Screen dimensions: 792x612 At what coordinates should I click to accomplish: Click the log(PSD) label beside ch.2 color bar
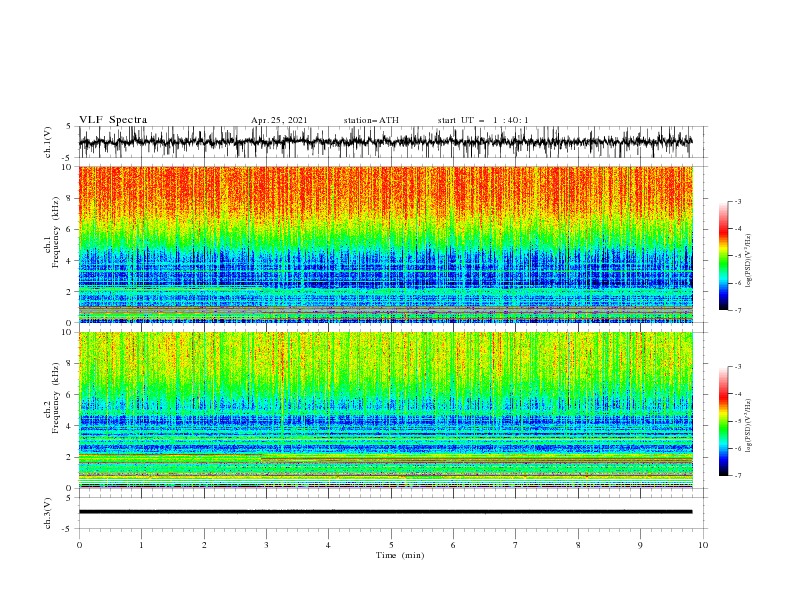748,426
